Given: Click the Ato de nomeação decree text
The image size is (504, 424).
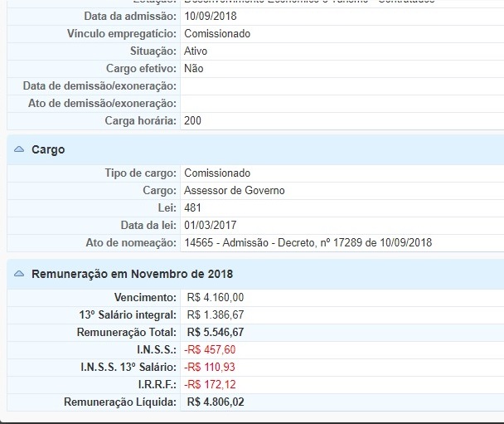Looking at the screenshot, I should [307, 242].
